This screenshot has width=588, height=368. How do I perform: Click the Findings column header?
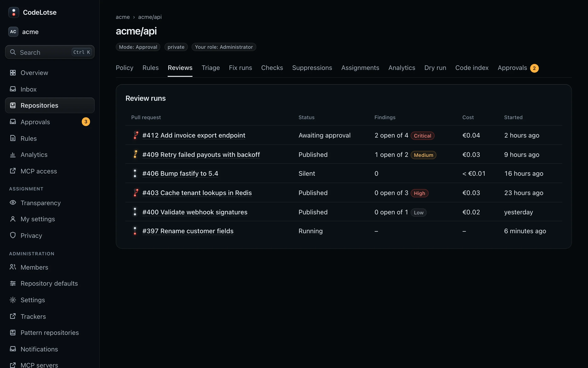385,117
